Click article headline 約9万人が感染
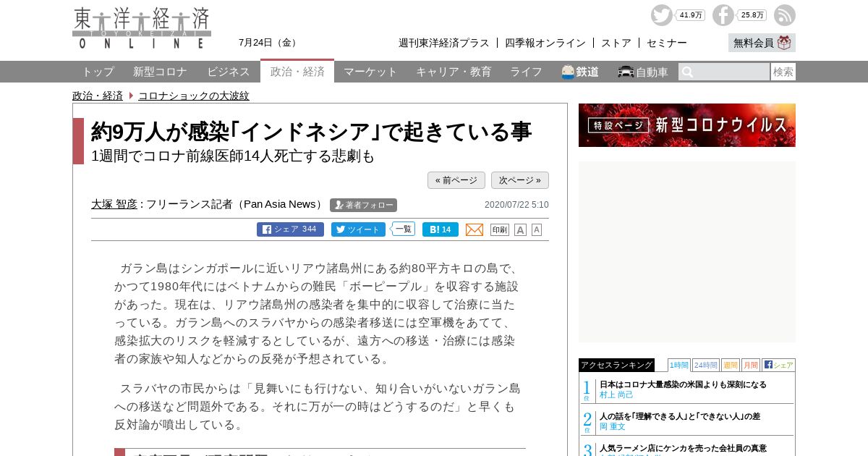 311,132
